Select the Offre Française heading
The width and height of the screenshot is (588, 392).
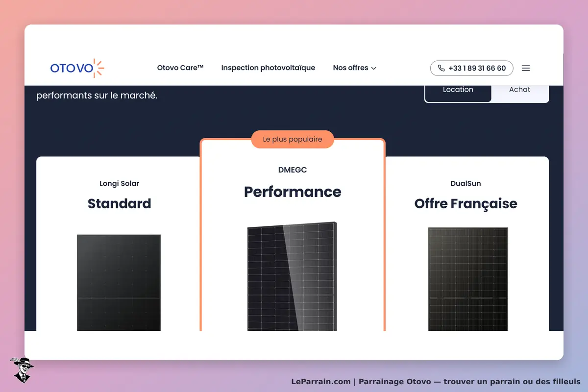tap(466, 203)
